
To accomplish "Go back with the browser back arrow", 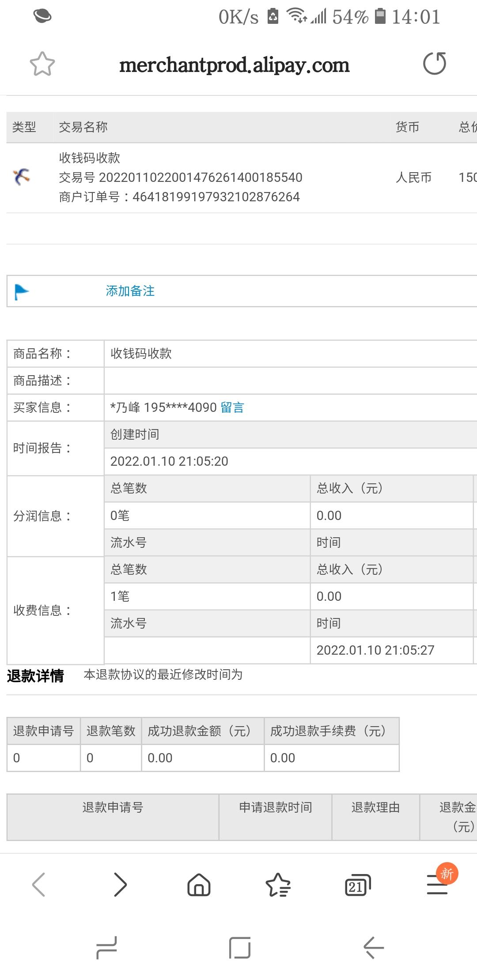I will (39, 884).
